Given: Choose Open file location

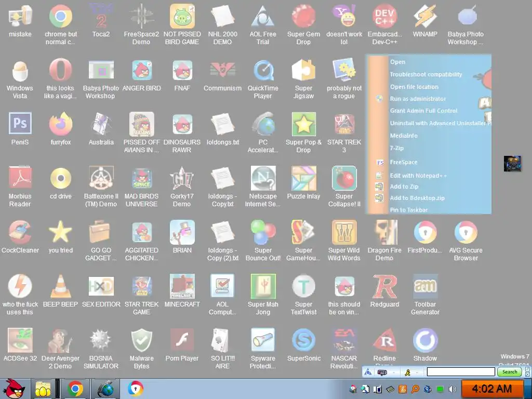Looking at the screenshot, I should point(414,87).
